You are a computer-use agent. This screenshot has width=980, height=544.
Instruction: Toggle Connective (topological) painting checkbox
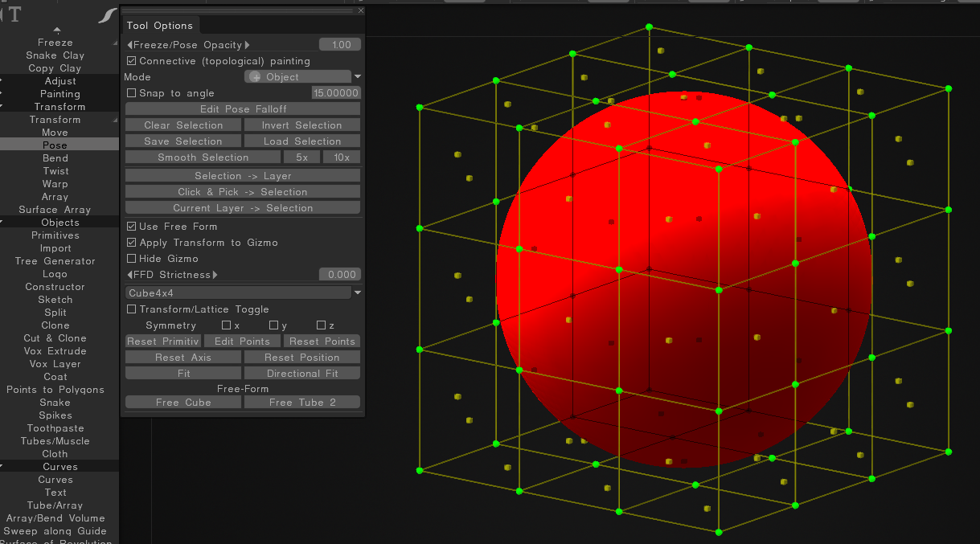coord(132,61)
